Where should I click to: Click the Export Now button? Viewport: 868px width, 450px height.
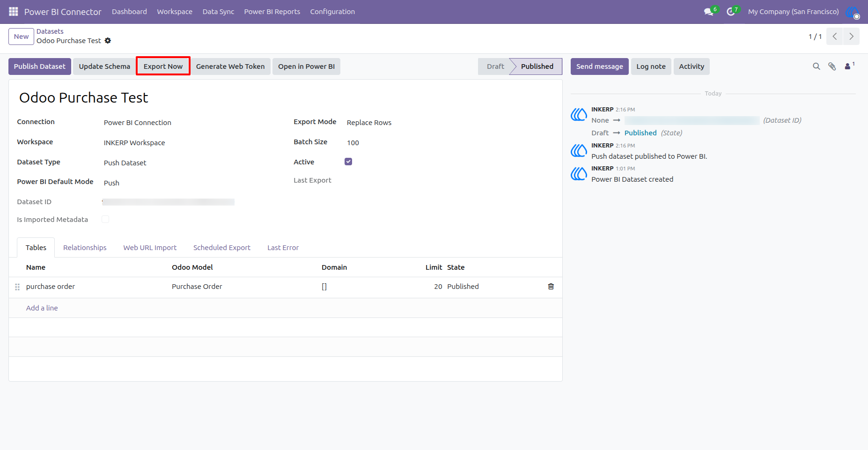coord(163,66)
